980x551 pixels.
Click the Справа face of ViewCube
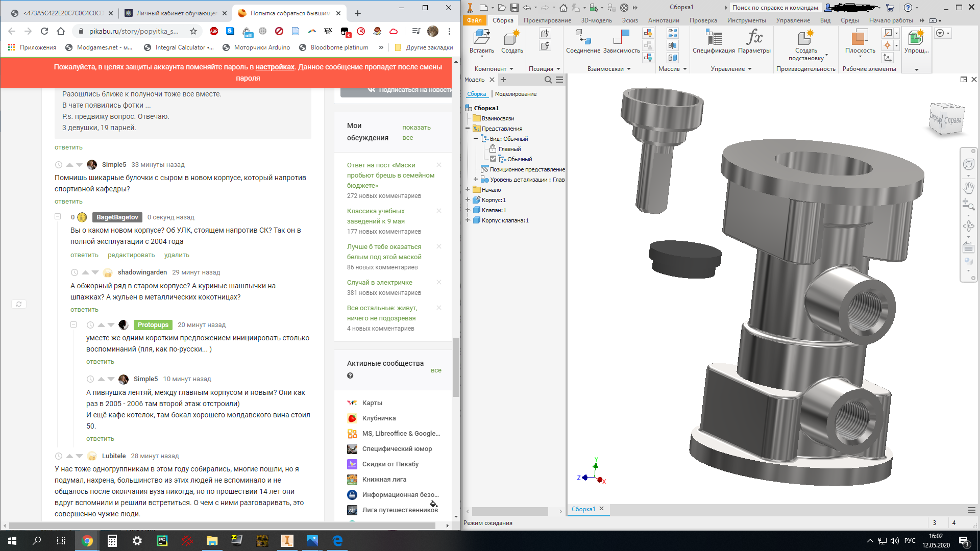tap(952, 120)
